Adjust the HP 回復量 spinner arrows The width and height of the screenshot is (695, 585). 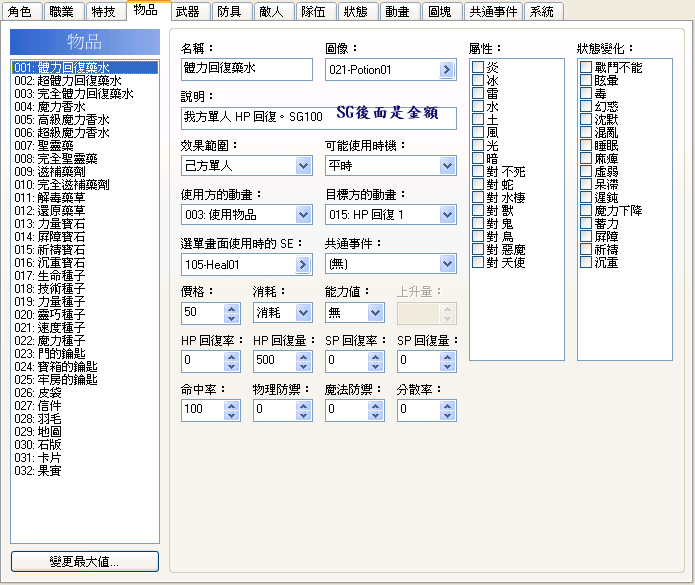pos(304,362)
